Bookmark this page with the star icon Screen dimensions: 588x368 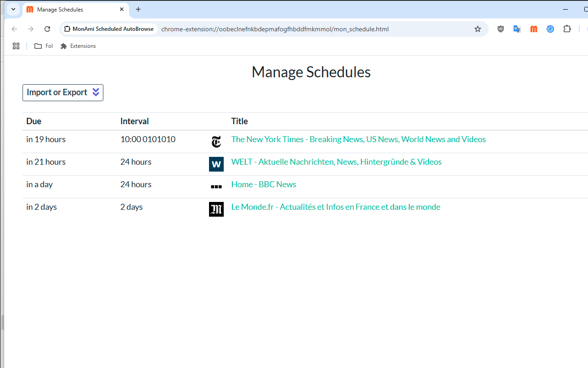(x=478, y=29)
